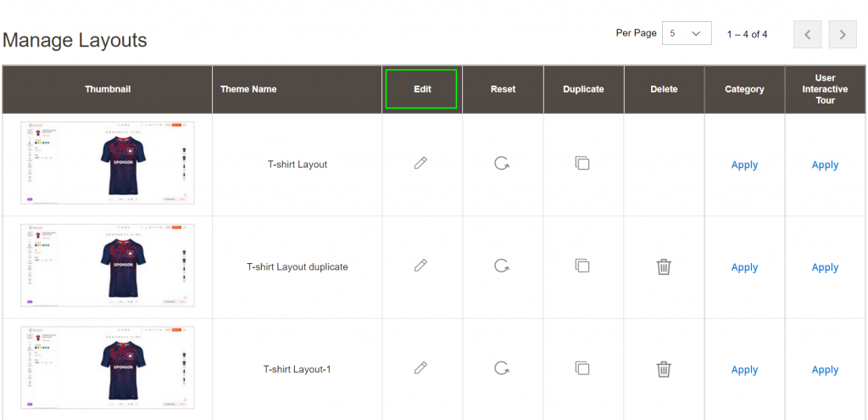
Task: Edit the T-shirt Layout duplicate theme
Action: [420, 266]
